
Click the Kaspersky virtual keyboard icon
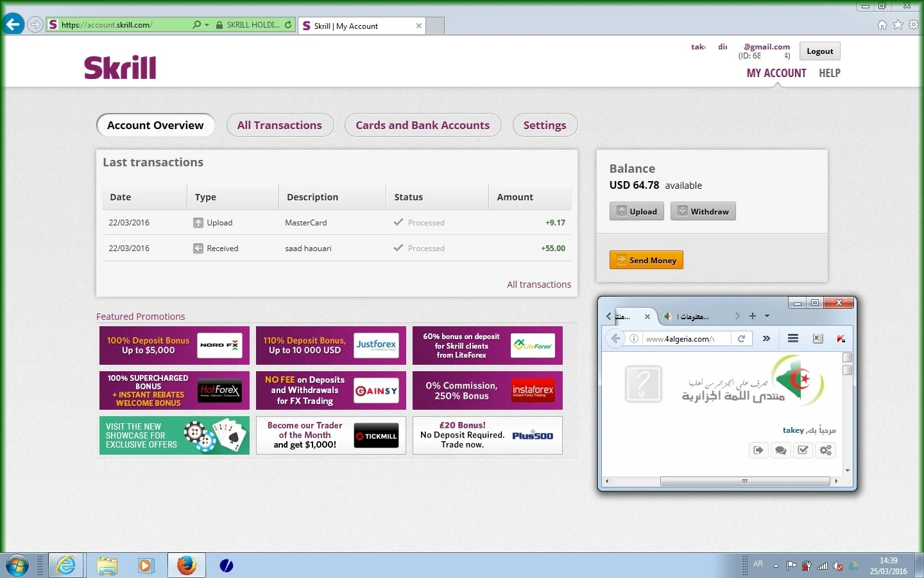[818, 338]
